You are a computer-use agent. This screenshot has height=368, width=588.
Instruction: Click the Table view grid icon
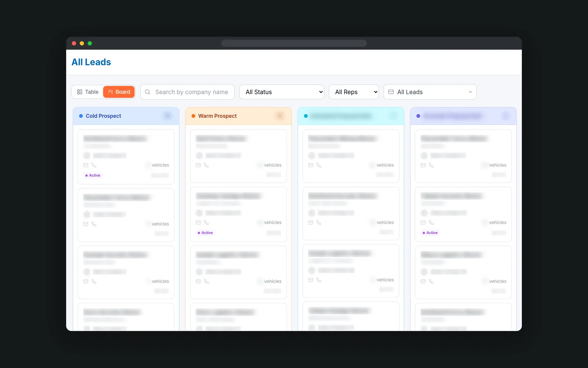80,92
